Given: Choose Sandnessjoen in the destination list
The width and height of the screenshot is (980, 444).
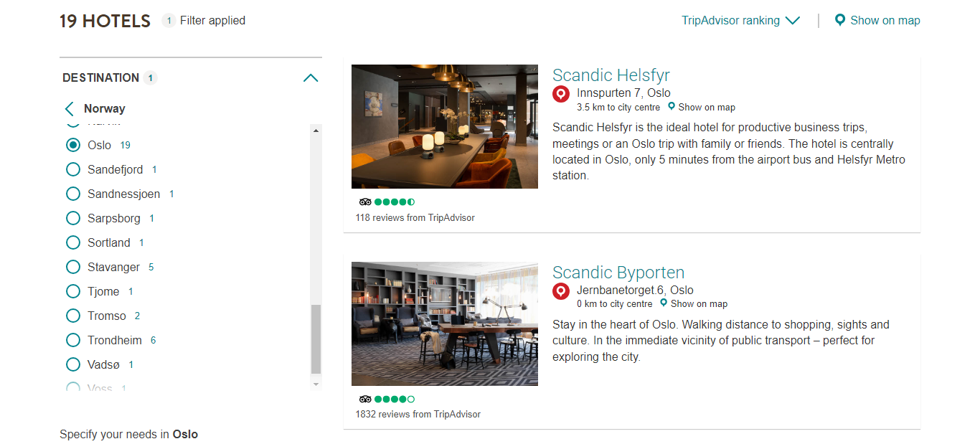Looking at the screenshot, I should click(x=72, y=194).
